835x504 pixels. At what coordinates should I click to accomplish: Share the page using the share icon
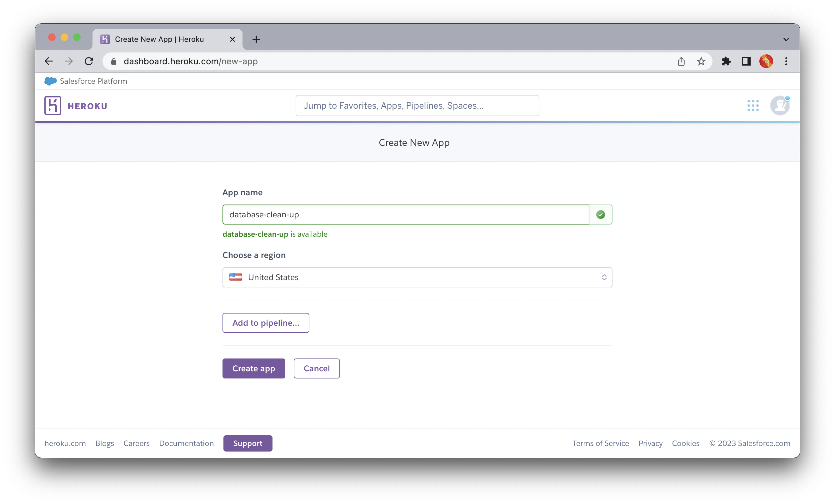point(681,61)
